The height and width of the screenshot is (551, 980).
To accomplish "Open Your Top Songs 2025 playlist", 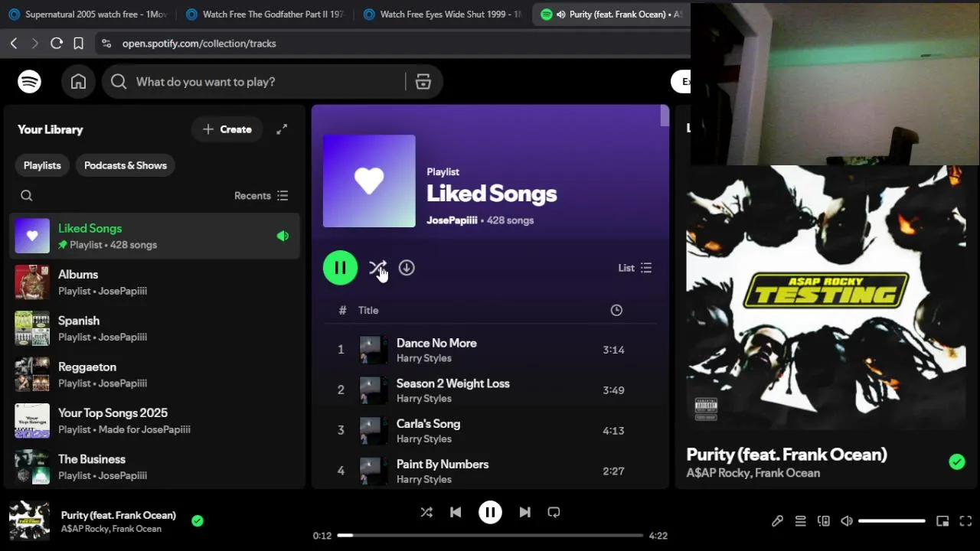I will click(x=155, y=421).
